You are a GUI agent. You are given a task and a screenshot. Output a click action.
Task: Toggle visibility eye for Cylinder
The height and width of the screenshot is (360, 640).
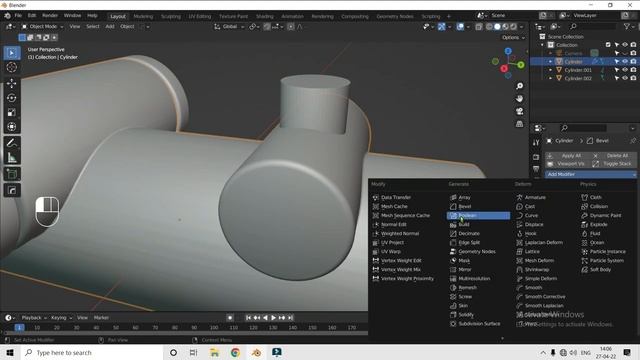pos(625,62)
